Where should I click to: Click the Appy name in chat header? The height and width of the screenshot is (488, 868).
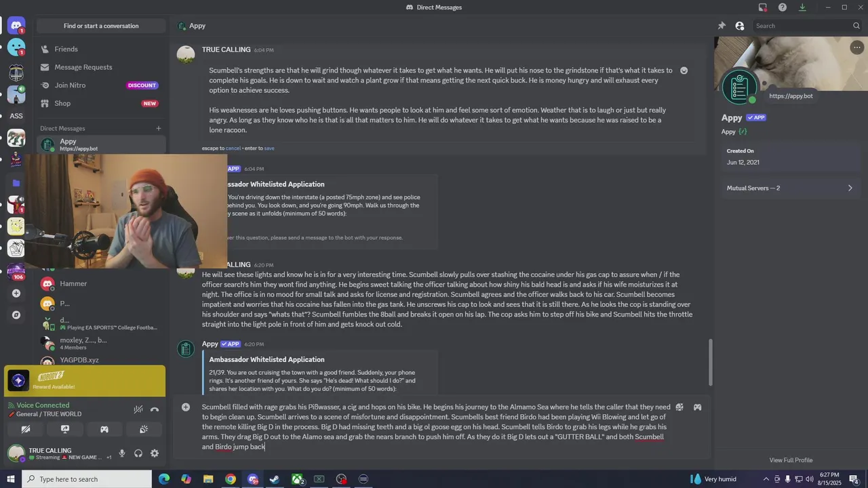(197, 26)
